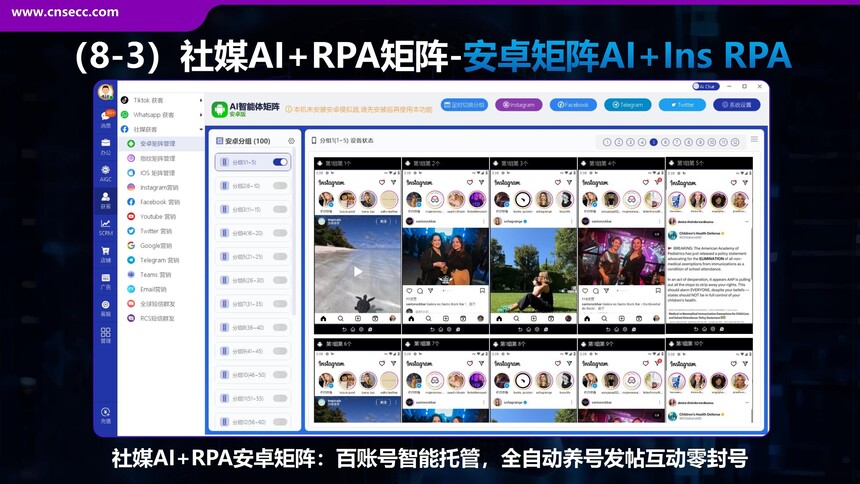
Task: Click the play button on device 1 video
Action: click(x=358, y=270)
